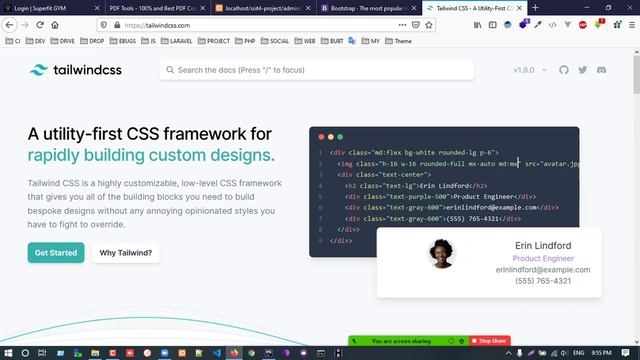Viewport: 640px width, 360px height.
Task: Click the ENG language indicator
Action: pyautogui.click(x=578, y=353)
